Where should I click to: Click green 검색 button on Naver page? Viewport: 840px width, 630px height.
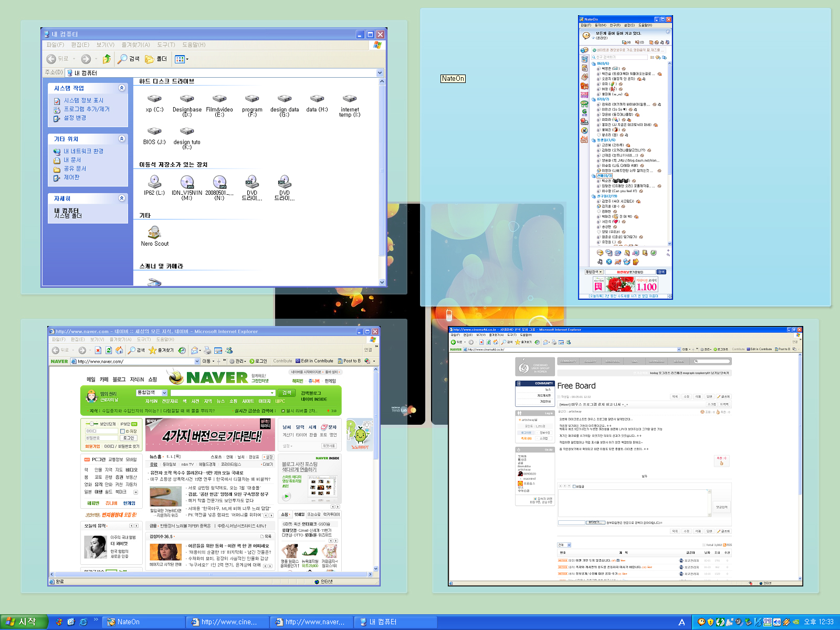(287, 393)
